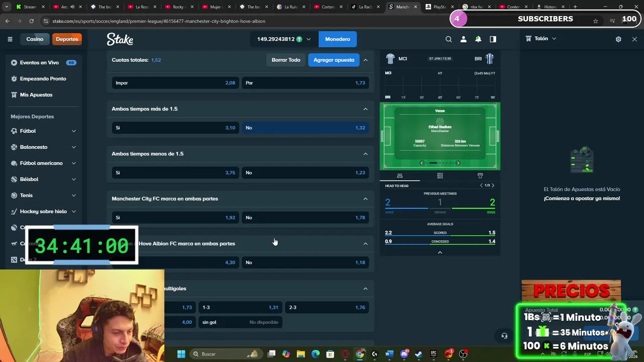This screenshot has width=644, height=362.
Task: Select multigoles 1-3 odds 1,31
Action: coord(240,307)
